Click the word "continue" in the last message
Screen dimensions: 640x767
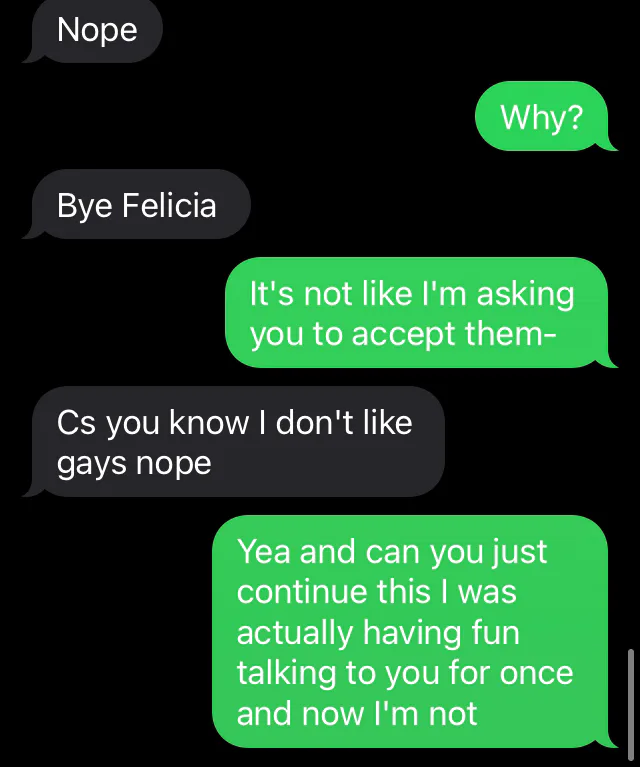pos(302,591)
